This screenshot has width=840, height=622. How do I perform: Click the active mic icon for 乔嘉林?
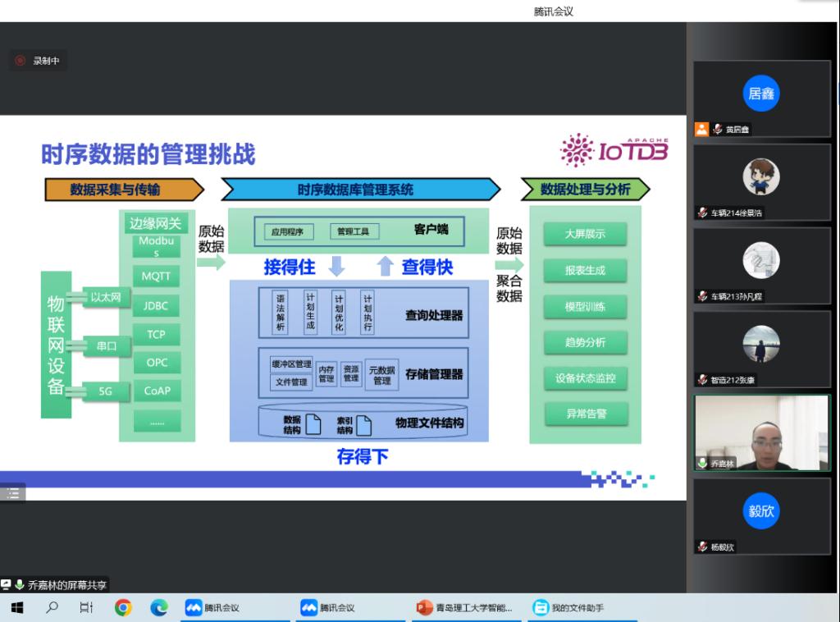point(702,464)
